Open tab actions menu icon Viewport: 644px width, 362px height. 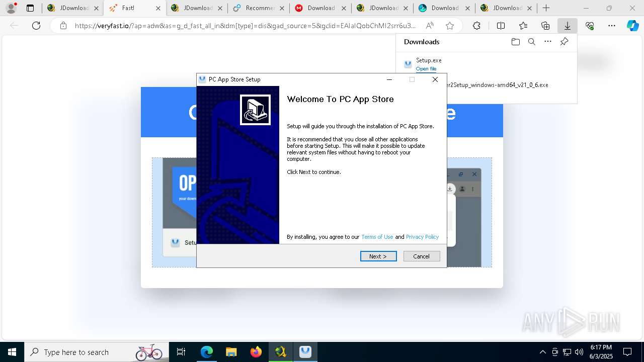[30, 8]
